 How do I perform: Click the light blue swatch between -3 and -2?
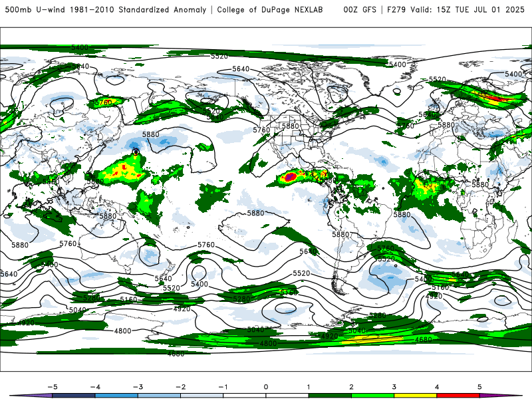coord(159,396)
